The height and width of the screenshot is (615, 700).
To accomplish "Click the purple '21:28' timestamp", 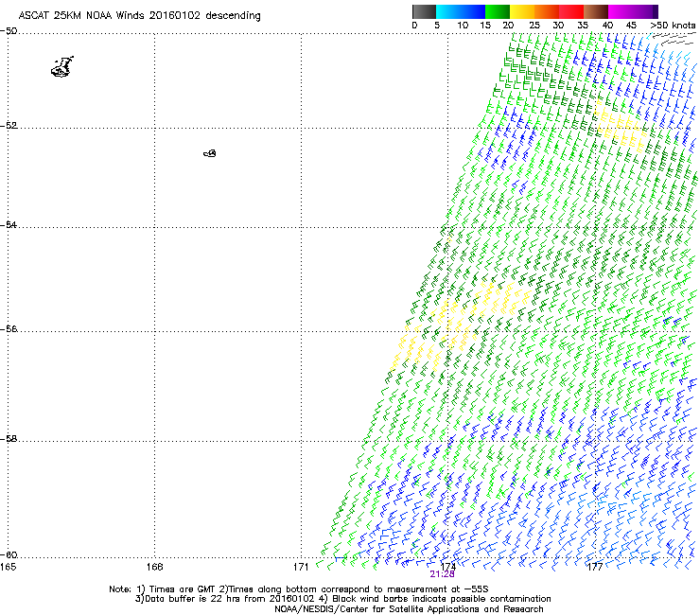I will click(x=442, y=574).
